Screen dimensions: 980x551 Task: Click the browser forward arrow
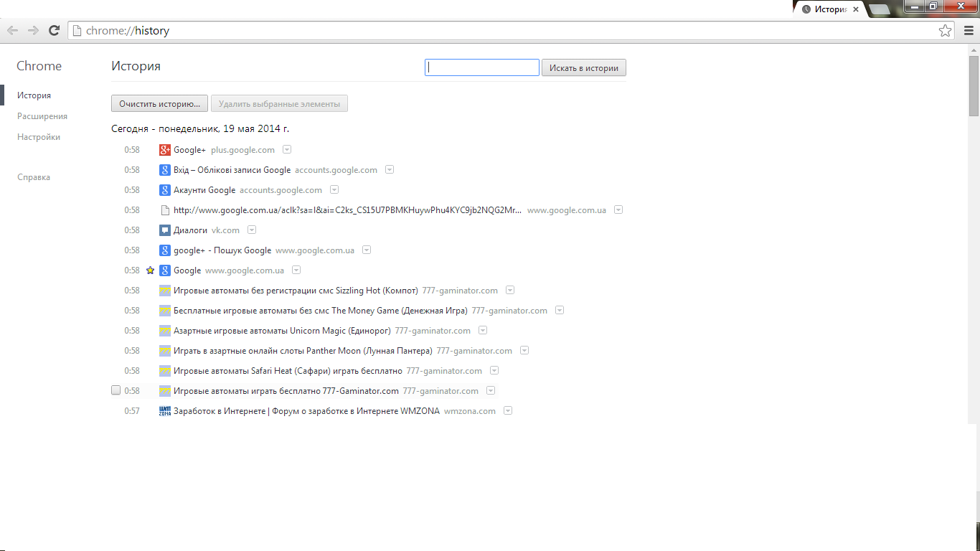tap(33, 30)
